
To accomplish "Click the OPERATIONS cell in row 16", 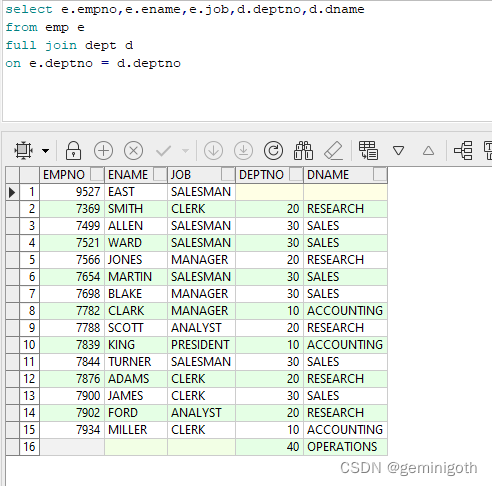I will (x=345, y=447).
